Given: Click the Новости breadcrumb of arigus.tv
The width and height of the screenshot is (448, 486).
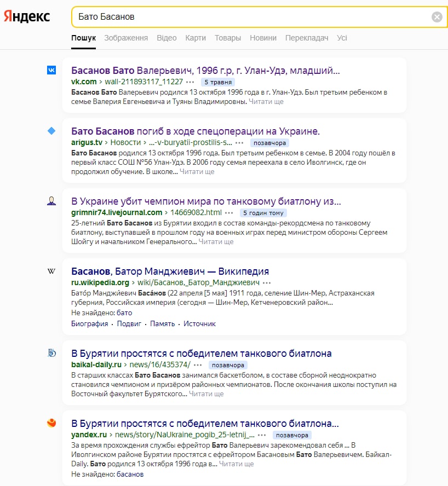Looking at the screenshot, I should tap(125, 143).
